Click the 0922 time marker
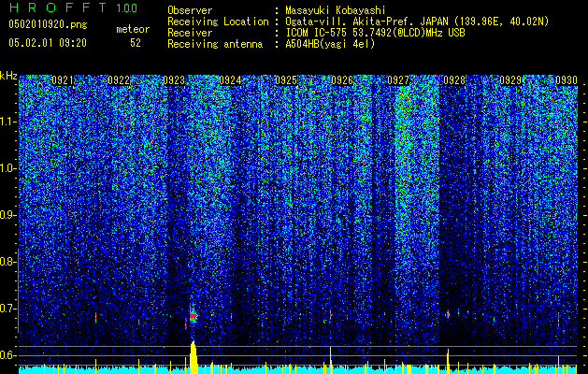 tap(119, 80)
